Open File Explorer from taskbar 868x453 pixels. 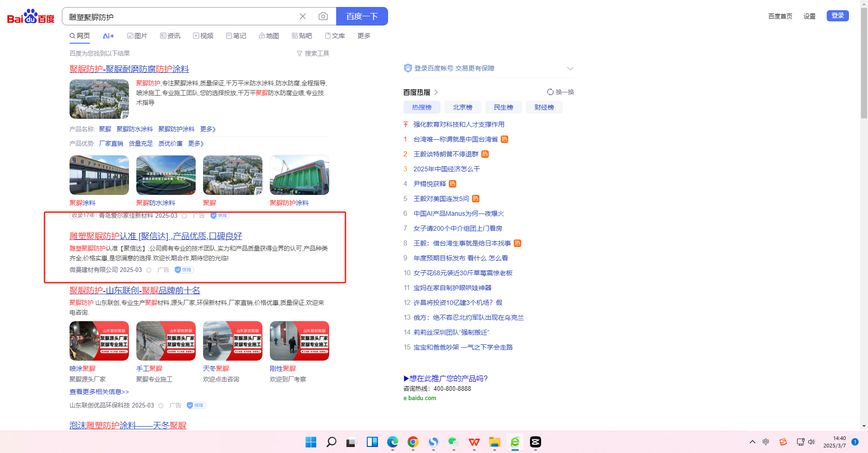pyautogui.click(x=495, y=442)
